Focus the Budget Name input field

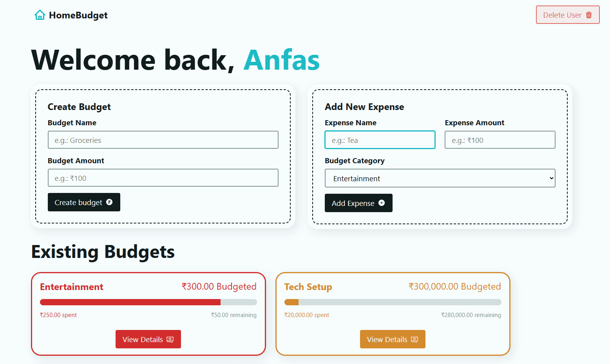click(163, 140)
